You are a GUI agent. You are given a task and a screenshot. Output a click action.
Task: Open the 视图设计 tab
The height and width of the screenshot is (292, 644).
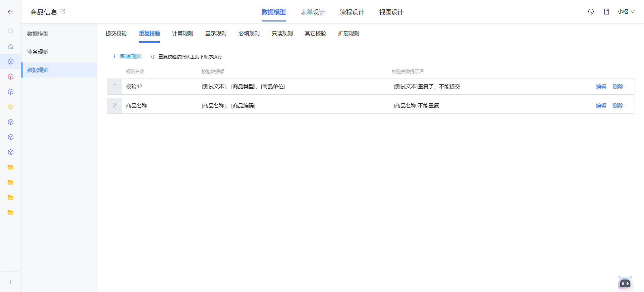[x=391, y=12]
